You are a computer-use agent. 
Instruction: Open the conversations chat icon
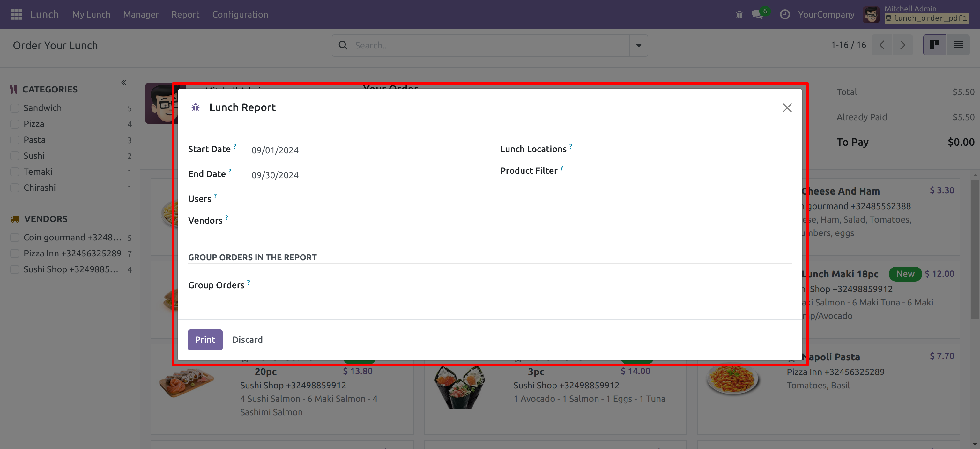click(757, 14)
